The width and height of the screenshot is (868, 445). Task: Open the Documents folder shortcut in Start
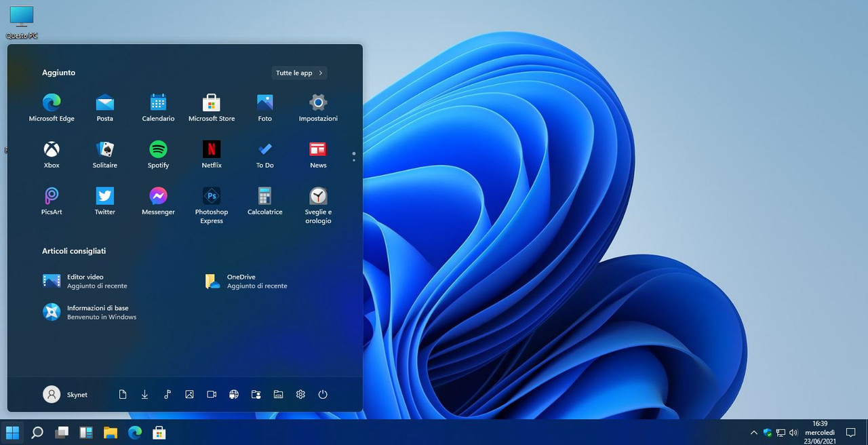(123, 394)
